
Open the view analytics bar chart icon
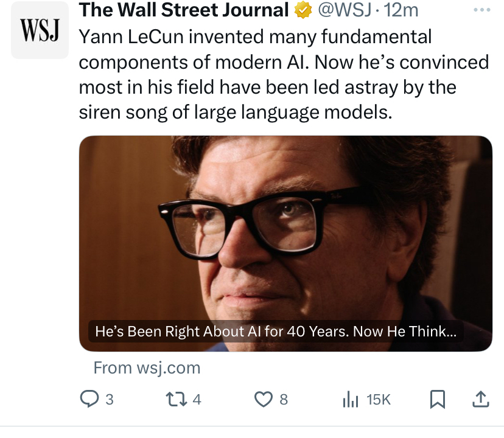(x=351, y=399)
